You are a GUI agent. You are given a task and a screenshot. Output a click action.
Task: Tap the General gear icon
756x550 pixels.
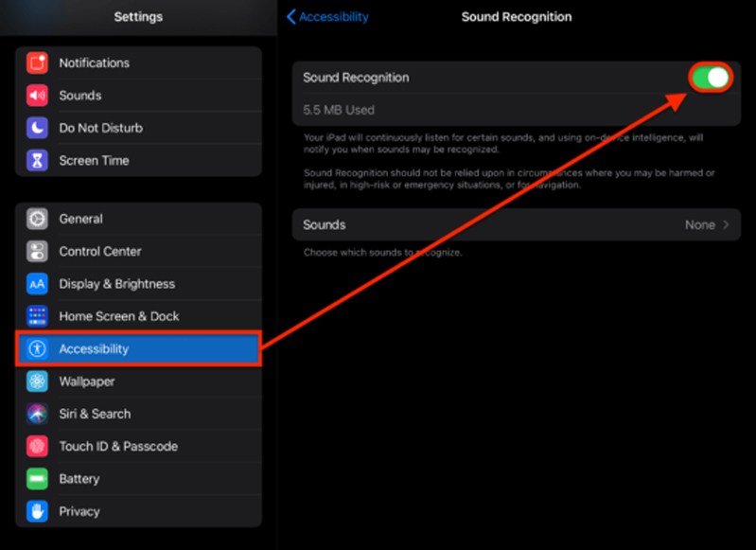tap(37, 219)
